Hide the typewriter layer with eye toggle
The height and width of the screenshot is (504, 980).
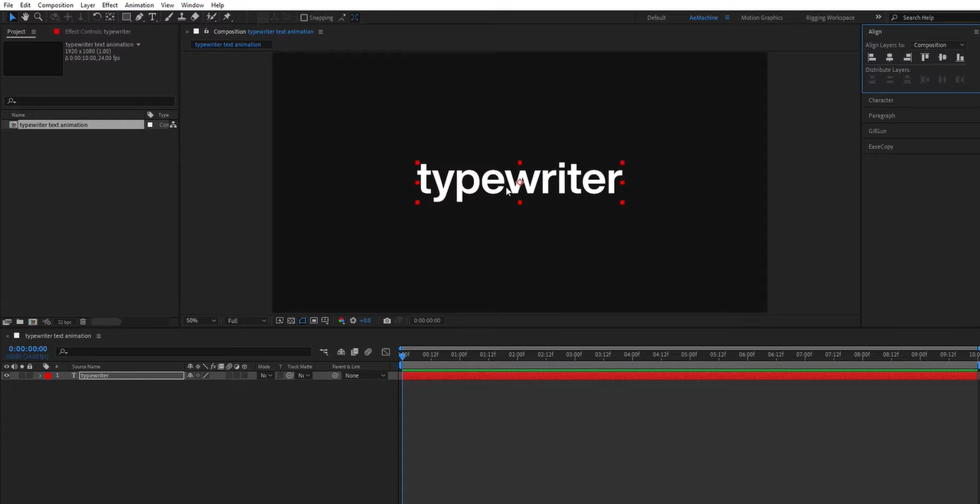tap(7, 376)
